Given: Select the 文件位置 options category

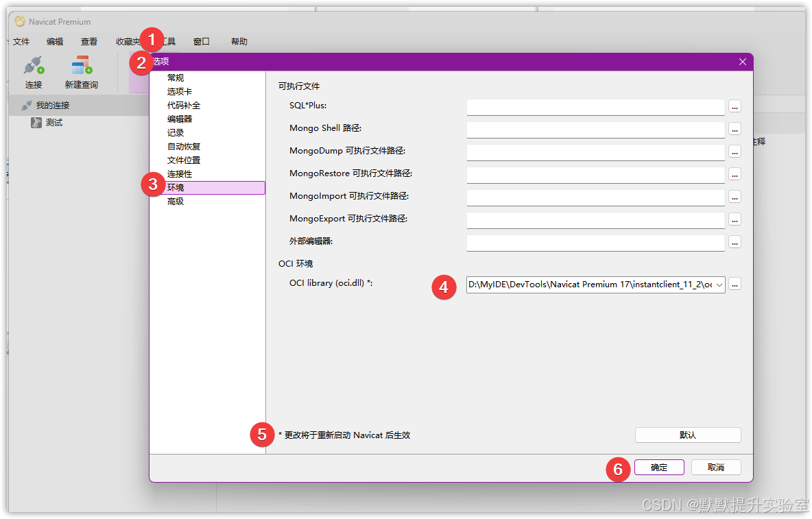Looking at the screenshot, I should 184,160.
